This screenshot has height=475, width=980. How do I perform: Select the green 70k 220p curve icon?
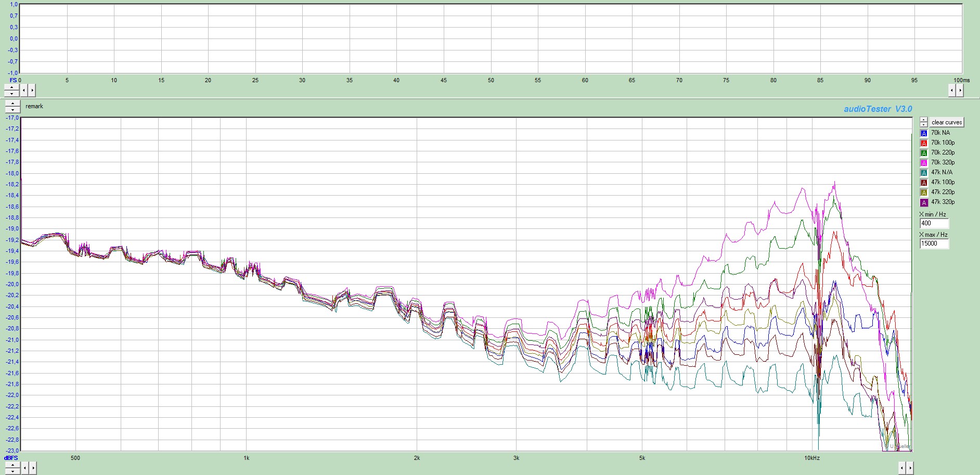click(x=924, y=153)
